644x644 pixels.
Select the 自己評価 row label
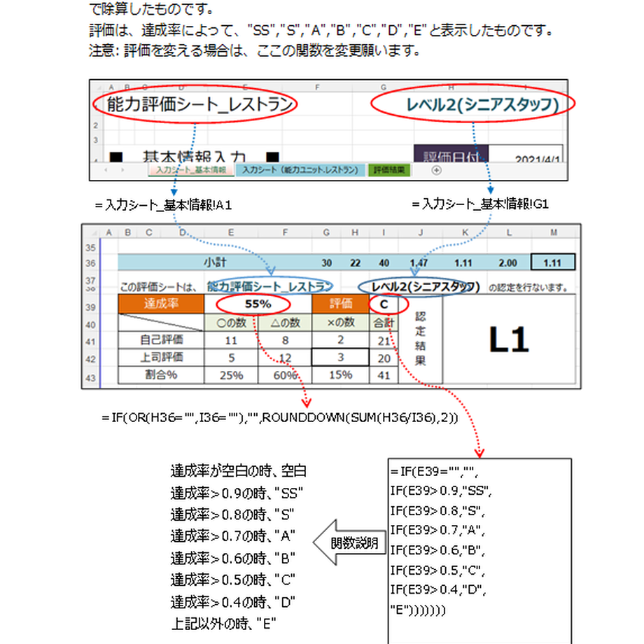[x=161, y=340]
